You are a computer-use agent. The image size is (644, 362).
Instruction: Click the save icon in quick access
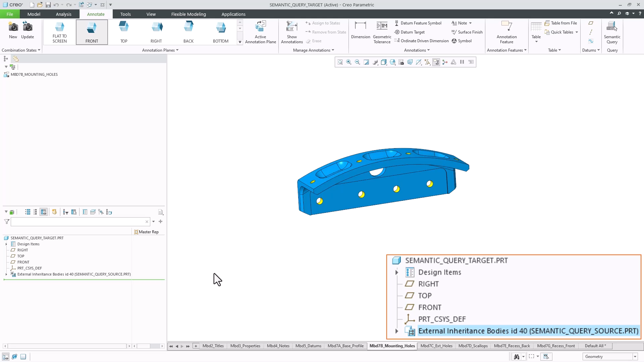pyautogui.click(x=48, y=5)
